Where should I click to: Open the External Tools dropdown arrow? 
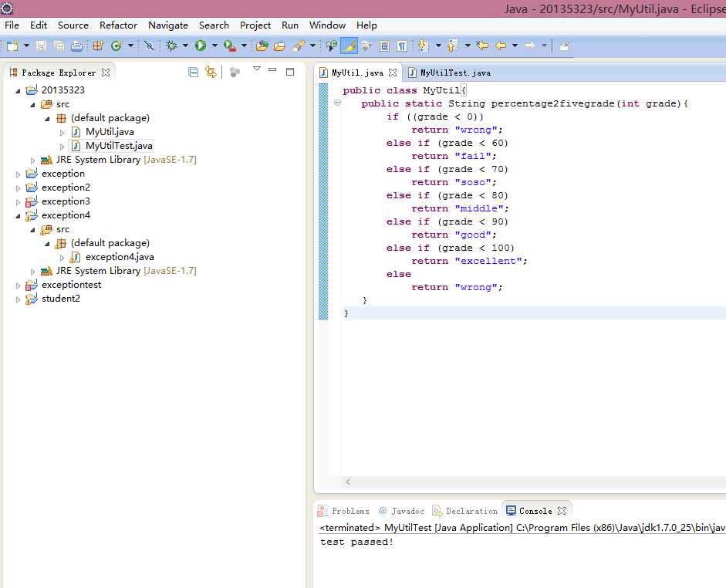click(244, 46)
